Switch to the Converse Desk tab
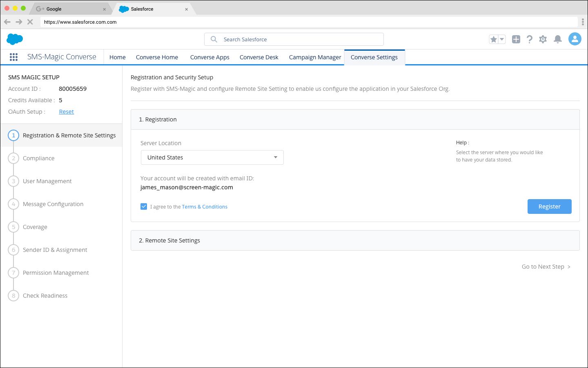This screenshot has width=588, height=368. (x=259, y=57)
